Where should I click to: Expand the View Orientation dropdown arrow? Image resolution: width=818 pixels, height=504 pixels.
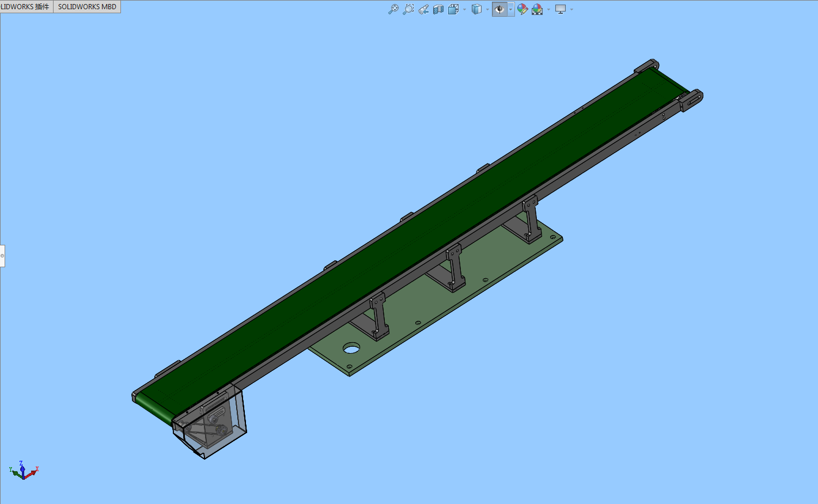(464, 9)
